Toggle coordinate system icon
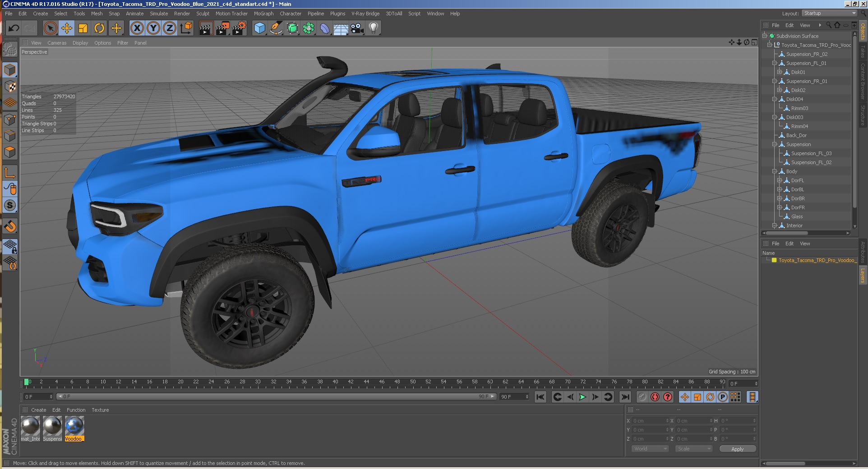Image resolution: width=868 pixels, height=469 pixels. [x=186, y=28]
